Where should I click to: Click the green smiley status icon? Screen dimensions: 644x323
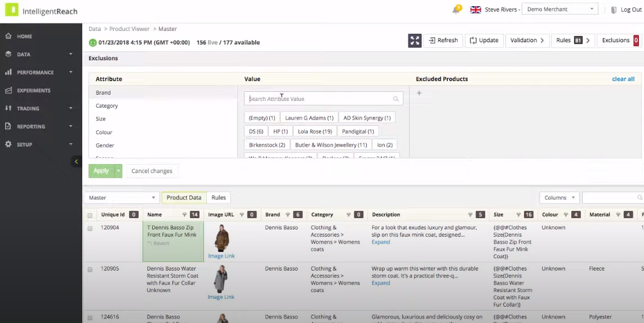[x=92, y=42]
